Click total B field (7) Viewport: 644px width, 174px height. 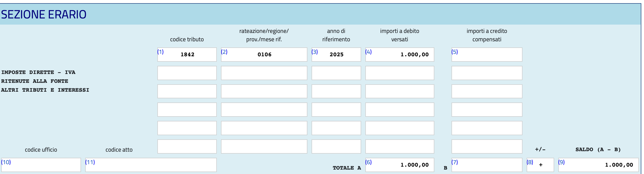487,165
